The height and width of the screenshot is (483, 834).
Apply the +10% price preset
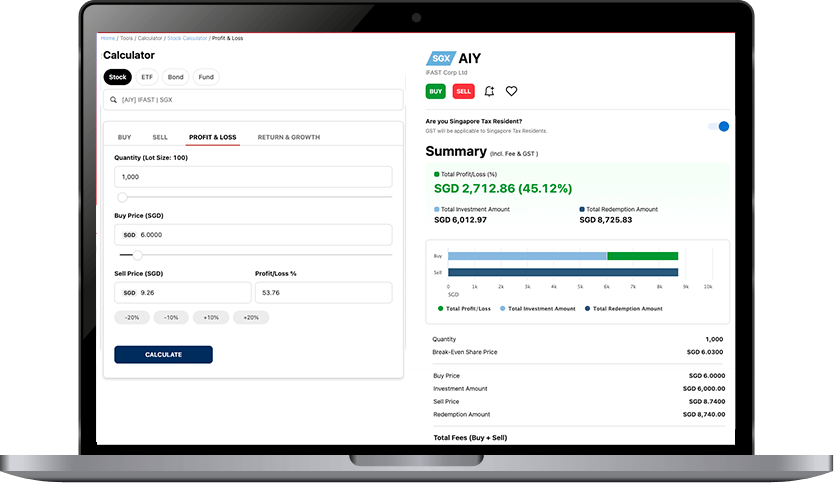click(211, 318)
